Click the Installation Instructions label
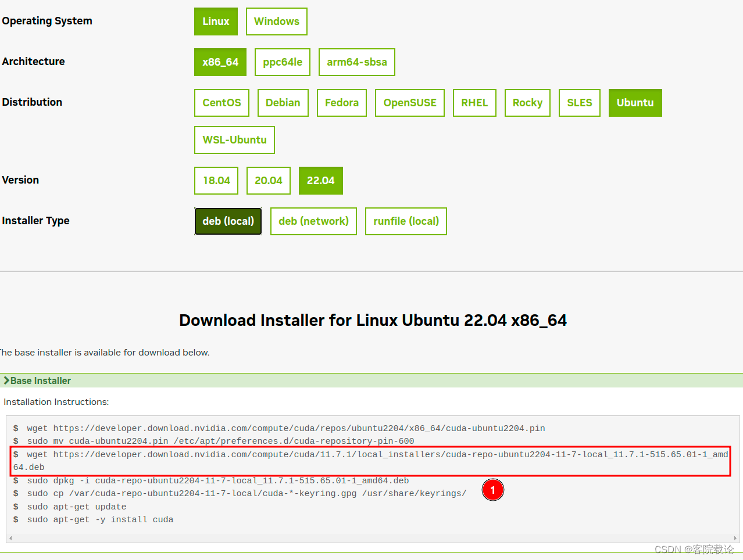743x560 pixels. click(x=56, y=402)
